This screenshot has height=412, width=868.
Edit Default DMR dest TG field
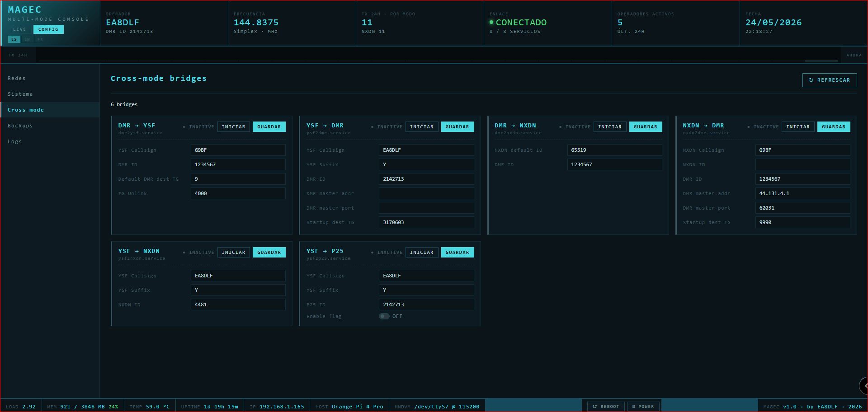(x=238, y=179)
